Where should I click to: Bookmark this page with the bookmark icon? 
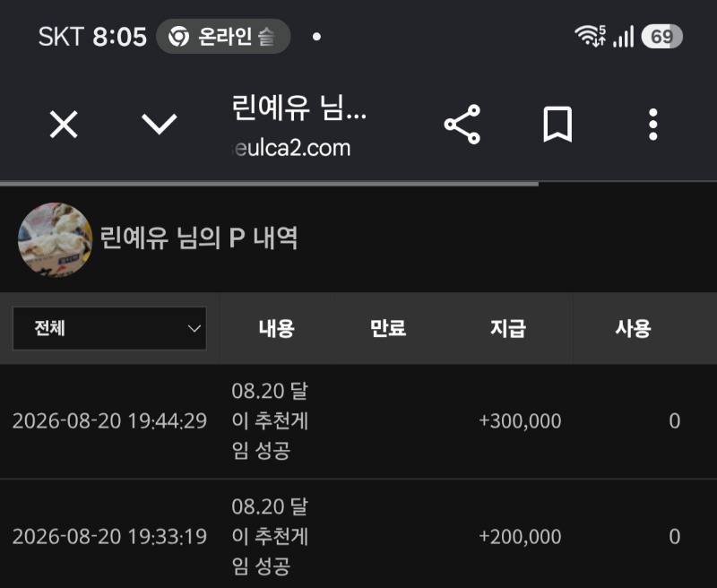tap(557, 124)
